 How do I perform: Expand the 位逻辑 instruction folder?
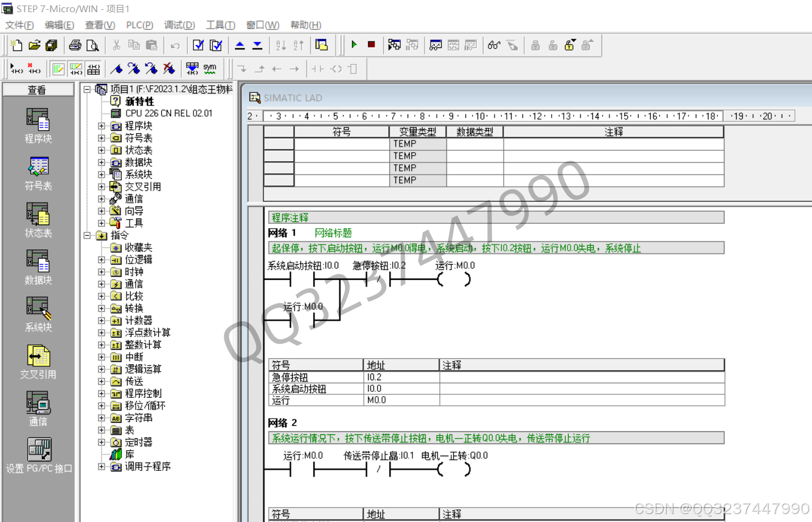pyautogui.click(x=102, y=260)
